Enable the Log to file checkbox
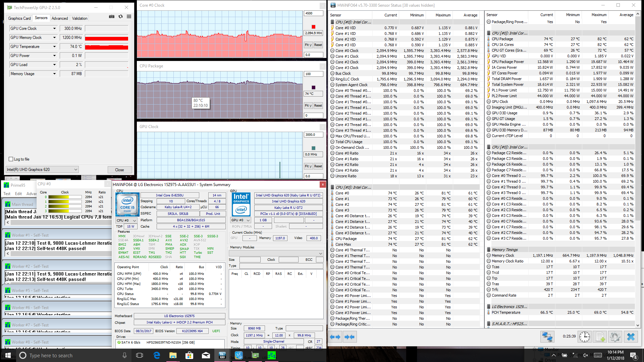The width and height of the screenshot is (644, 362). pos(11,159)
